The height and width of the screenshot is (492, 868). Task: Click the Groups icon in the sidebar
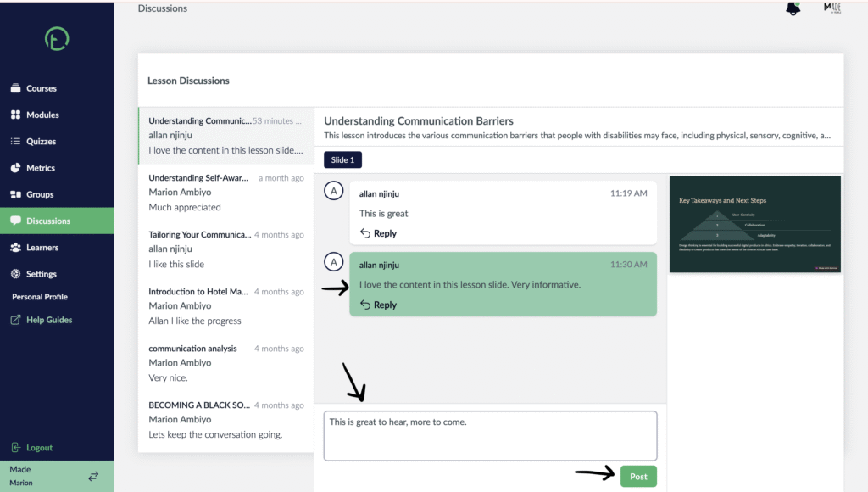click(15, 194)
